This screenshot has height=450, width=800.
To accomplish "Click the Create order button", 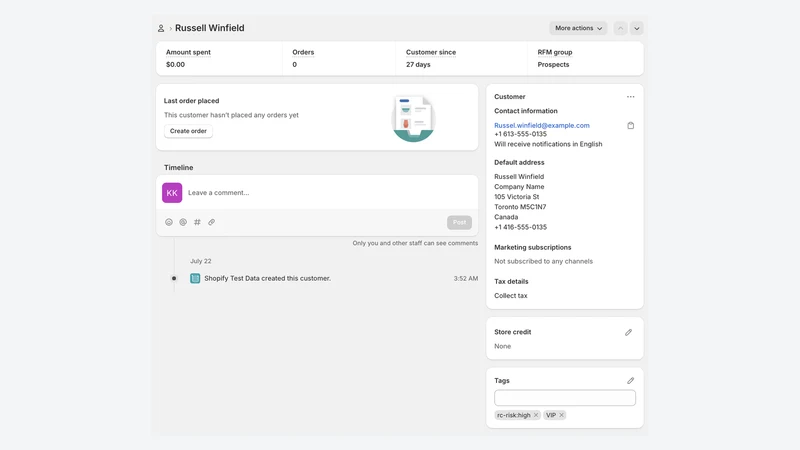I will pyautogui.click(x=188, y=131).
